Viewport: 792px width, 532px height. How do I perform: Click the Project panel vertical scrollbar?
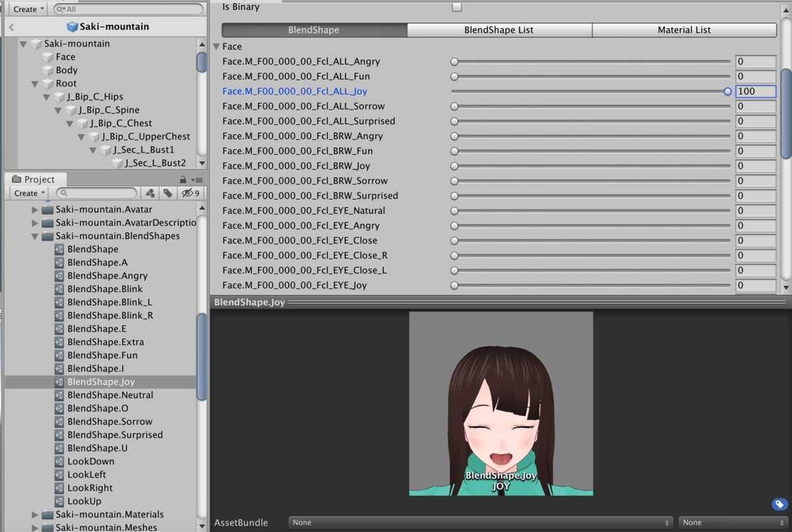(201, 356)
